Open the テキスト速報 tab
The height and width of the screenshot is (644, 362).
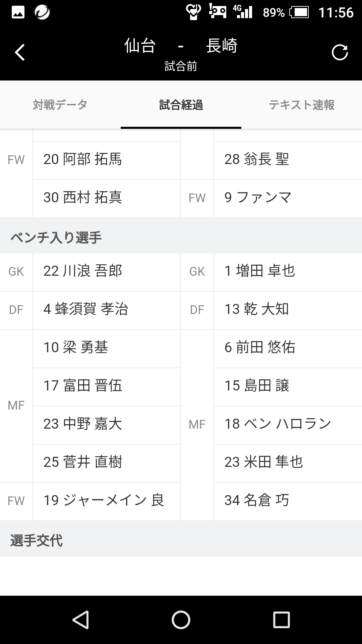pos(302,105)
